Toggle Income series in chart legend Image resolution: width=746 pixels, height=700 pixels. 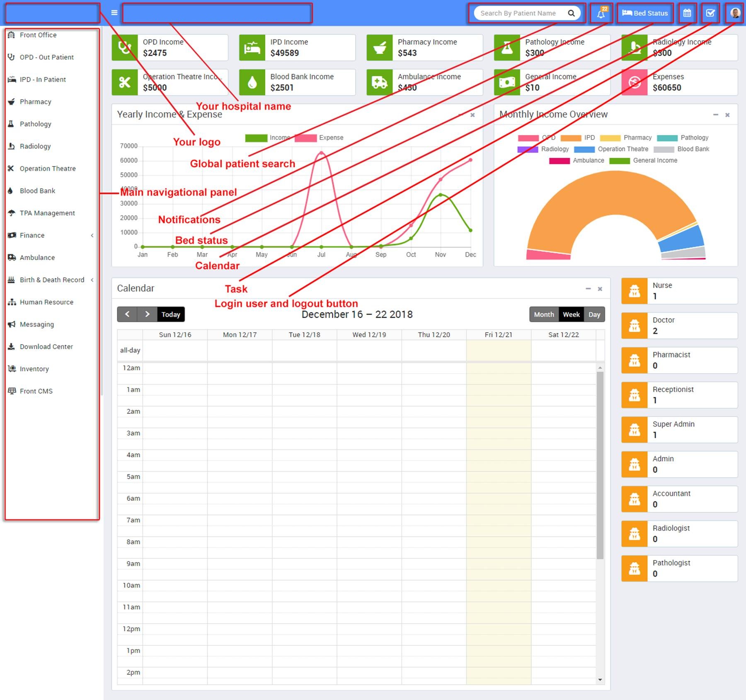[x=256, y=138]
